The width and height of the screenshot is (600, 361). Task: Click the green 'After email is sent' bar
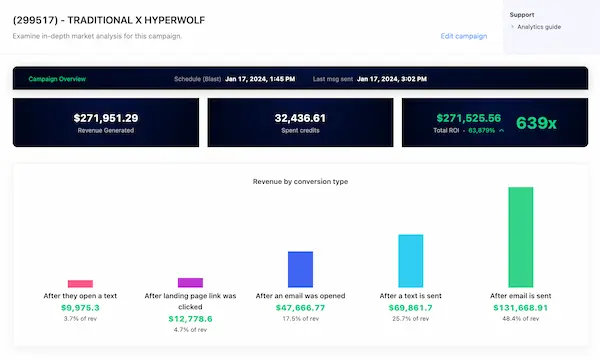point(520,237)
